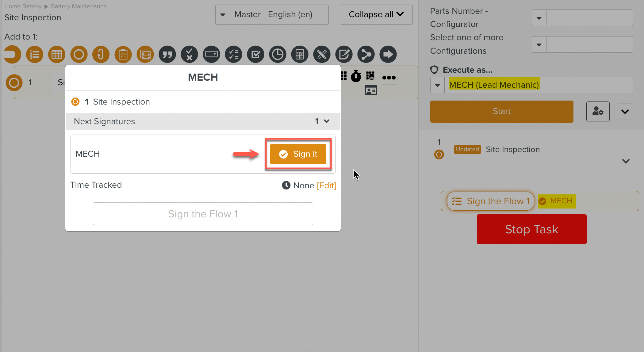Add a quote block element
Viewport: 644px width, 352px height.
point(167,54)
